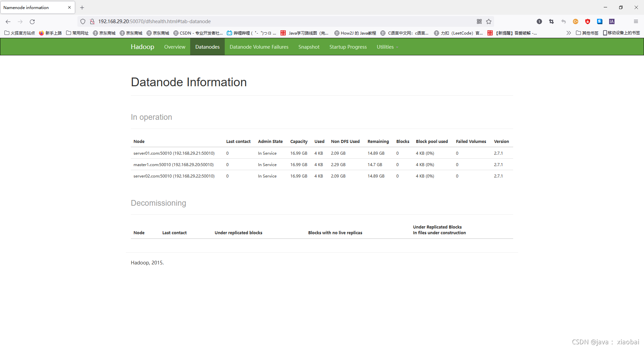Click the Remaining column header
The width and height of the screenshot is (644, 349).
378,142
